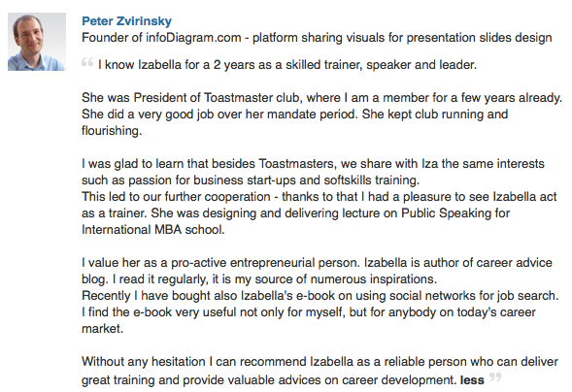The width and height of the screenshot is (572, 392).
Task: Click the word 'flourishing.'
Action: tap(112, 130)
